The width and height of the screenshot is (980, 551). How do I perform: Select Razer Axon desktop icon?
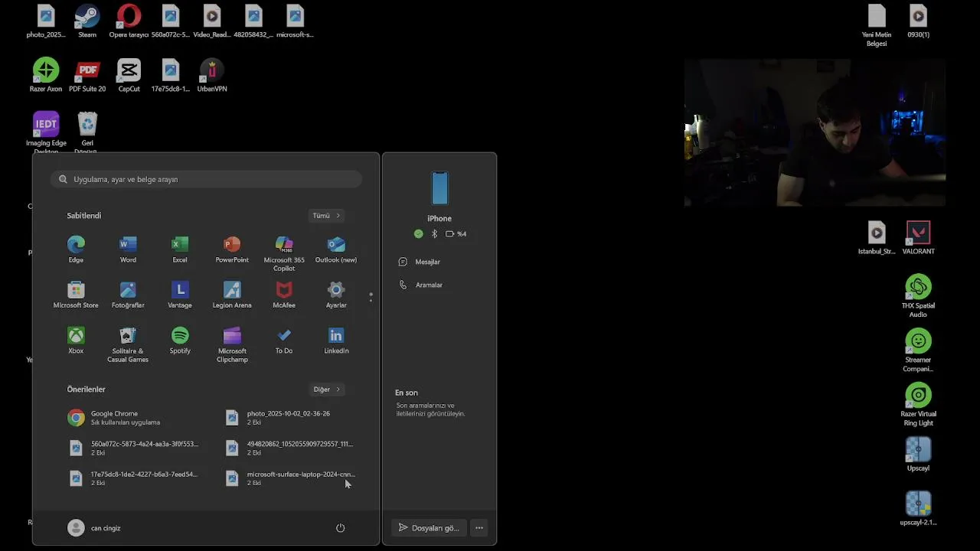(x=46, y=75)
